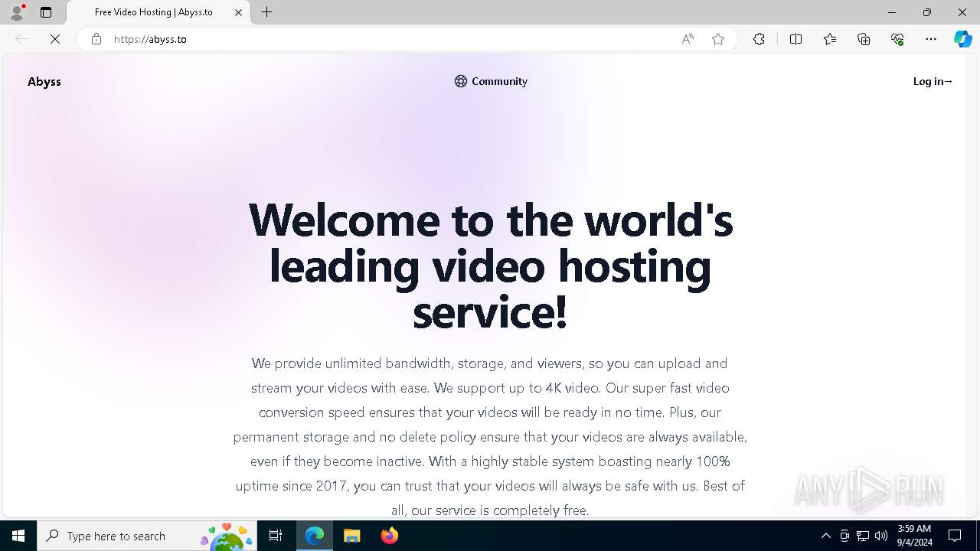Open the notification center
This screenshot has width=980, height=551.
click(955, 536)
